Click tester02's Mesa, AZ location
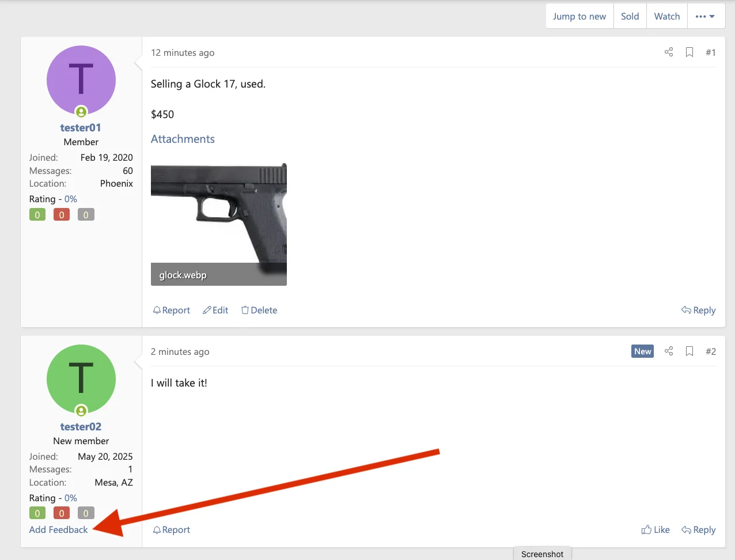 114,483
